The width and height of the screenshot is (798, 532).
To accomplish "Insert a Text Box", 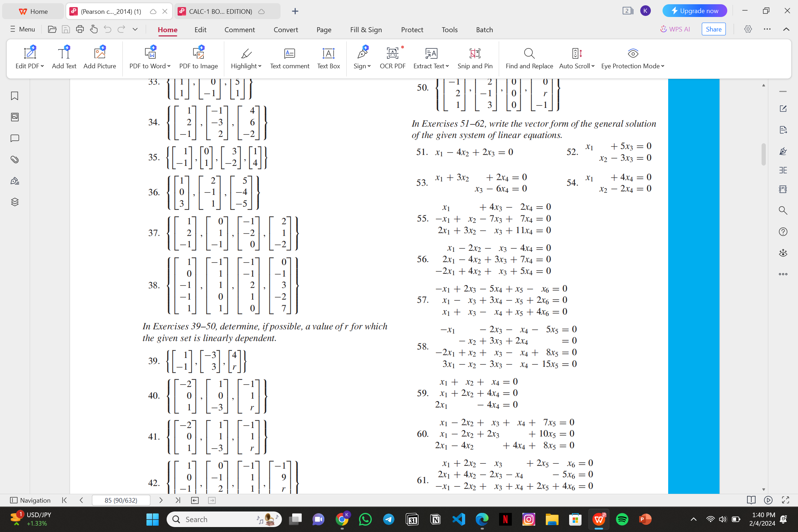I will click(x=328, y=58).
